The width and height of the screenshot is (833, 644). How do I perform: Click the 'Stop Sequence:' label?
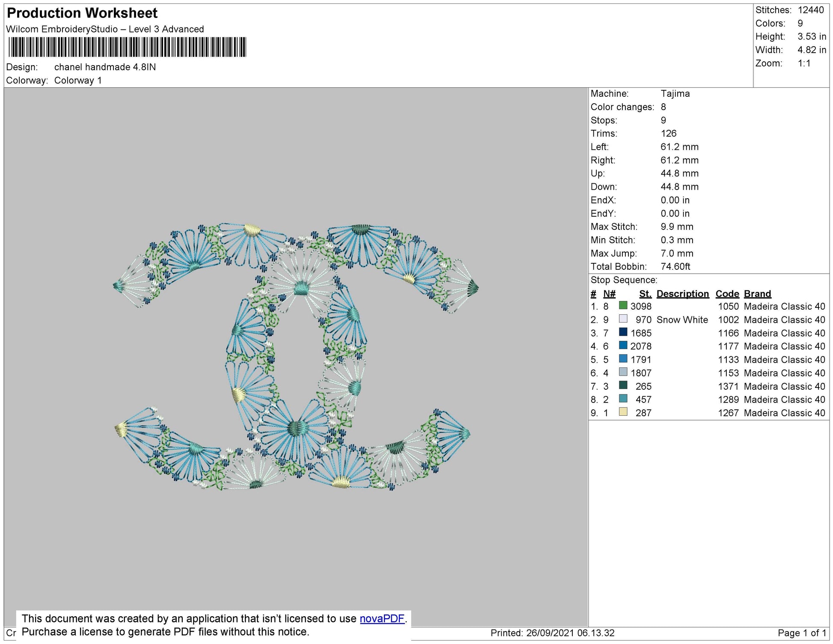624,280
